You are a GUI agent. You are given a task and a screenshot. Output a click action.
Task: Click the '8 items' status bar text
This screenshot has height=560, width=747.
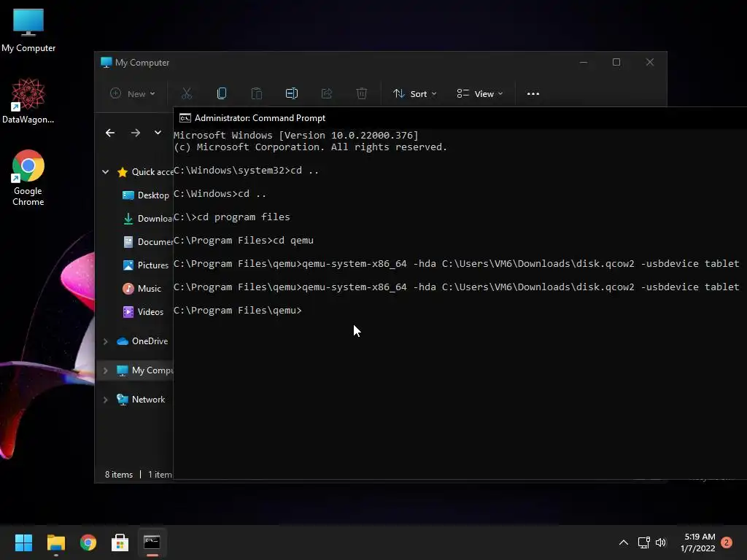(x=119, y=475)
